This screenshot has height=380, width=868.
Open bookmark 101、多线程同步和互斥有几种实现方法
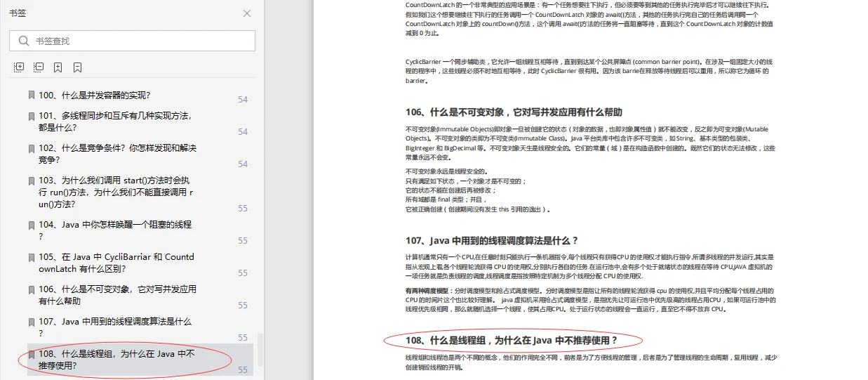click(x=116, y=122)
